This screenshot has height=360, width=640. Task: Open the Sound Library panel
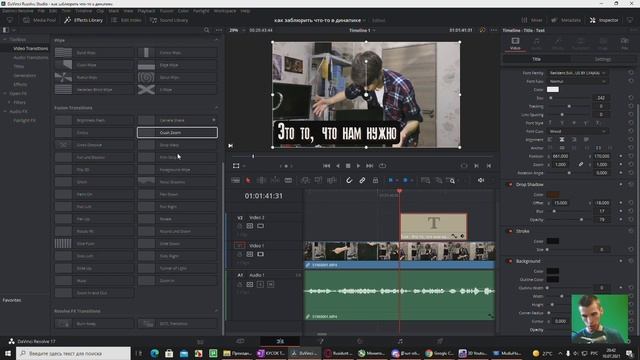[169, 20]
